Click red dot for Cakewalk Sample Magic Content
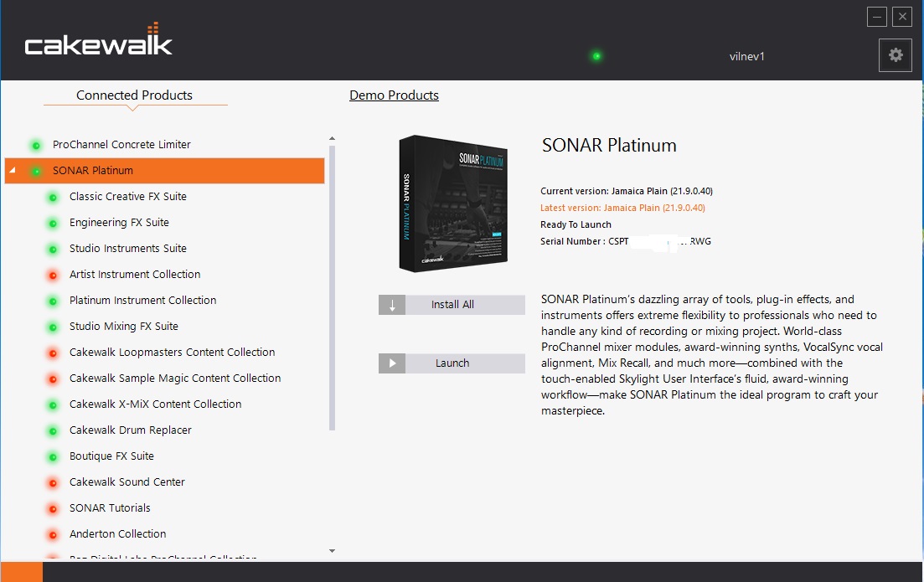The height and width of the screenshot is (582, 924). click(x=53, y=379)
